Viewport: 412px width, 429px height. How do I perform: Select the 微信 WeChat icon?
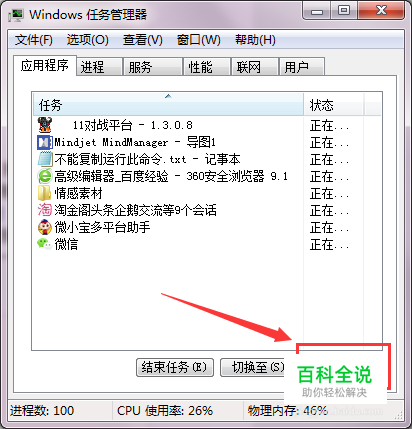(x=45, y=244)
